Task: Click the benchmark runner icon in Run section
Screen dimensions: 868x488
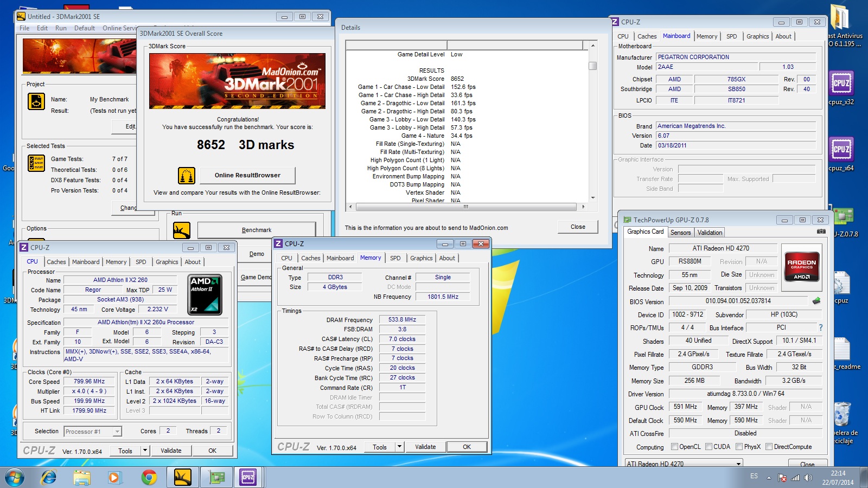Action: tap(182, 230)
